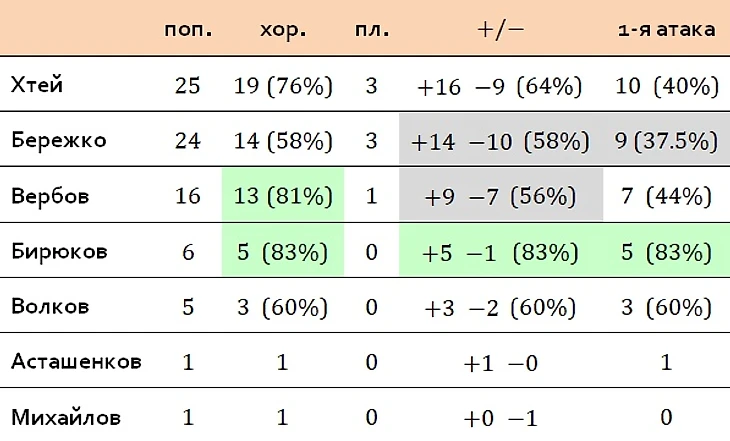Click cell 19 (76%) in Хтей row

click(x=283, y=86)
